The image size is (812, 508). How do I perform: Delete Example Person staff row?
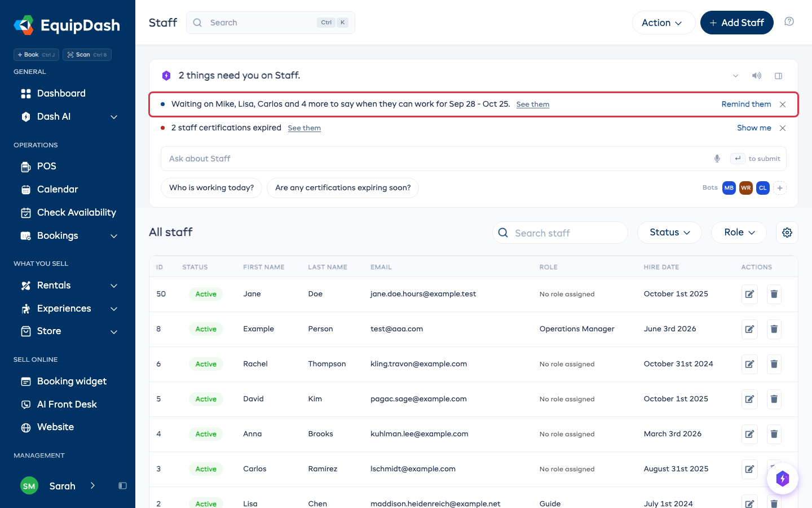(774, 329)
